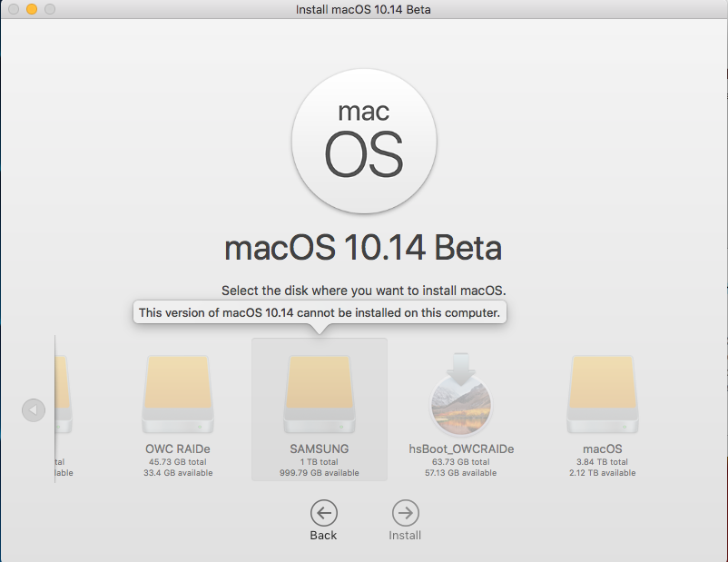This screenshot has height=562, width=728.
Task: Click the '999.79 GB available' text
Action: click(320, 473)
